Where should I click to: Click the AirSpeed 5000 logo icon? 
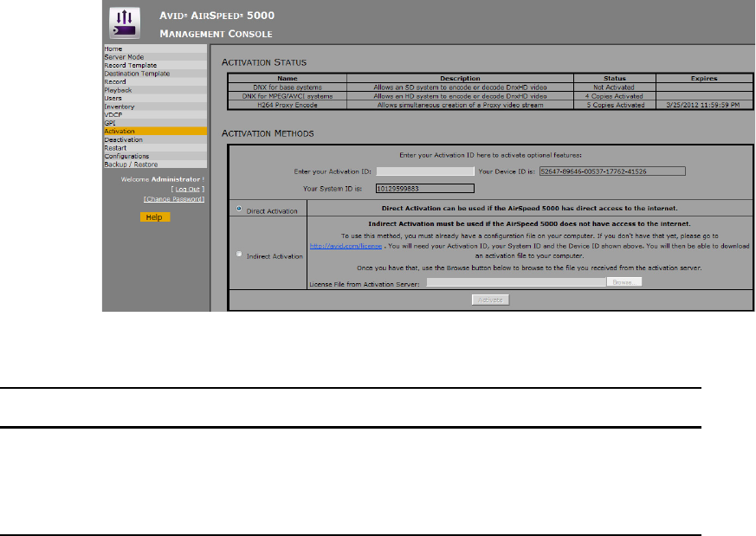coord(125,23)
